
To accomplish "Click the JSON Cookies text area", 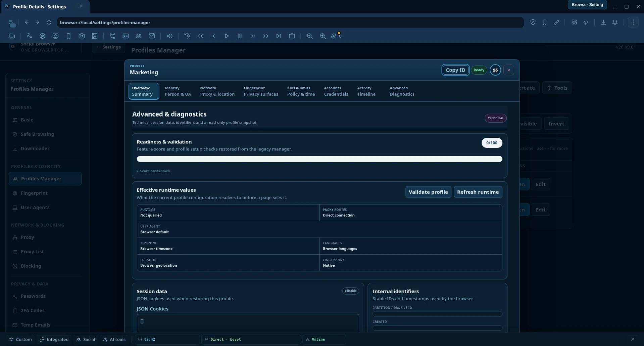I will pos(248,323).
